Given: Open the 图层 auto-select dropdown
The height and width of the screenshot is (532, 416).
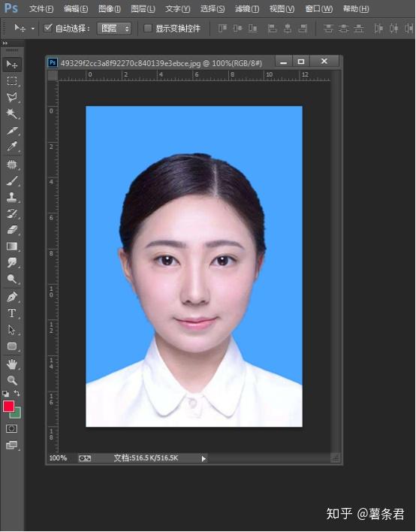Looking at the screenshot, I should (114, 29).
